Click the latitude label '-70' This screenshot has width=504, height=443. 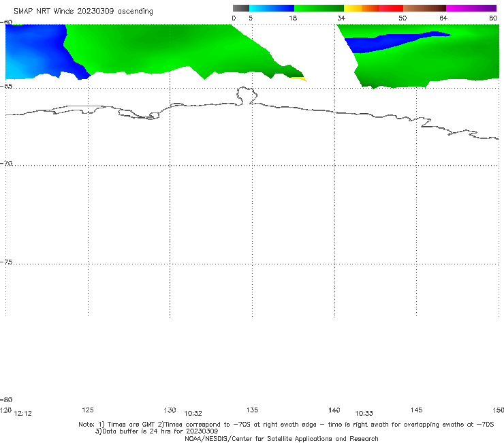point(6,164)
